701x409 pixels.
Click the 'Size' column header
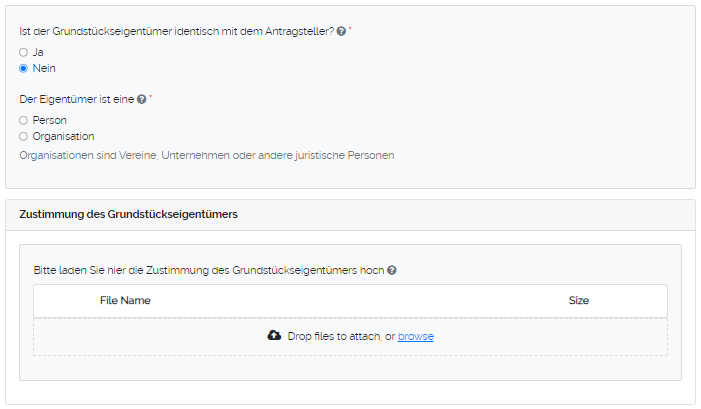pos(579,300)
